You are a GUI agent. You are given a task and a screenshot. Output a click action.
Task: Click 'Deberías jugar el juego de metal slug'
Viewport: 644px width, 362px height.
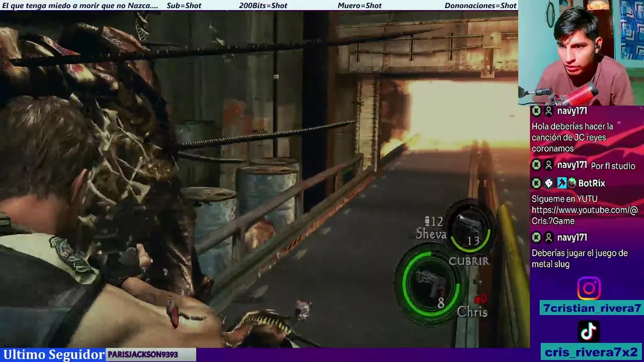(580, 258)
